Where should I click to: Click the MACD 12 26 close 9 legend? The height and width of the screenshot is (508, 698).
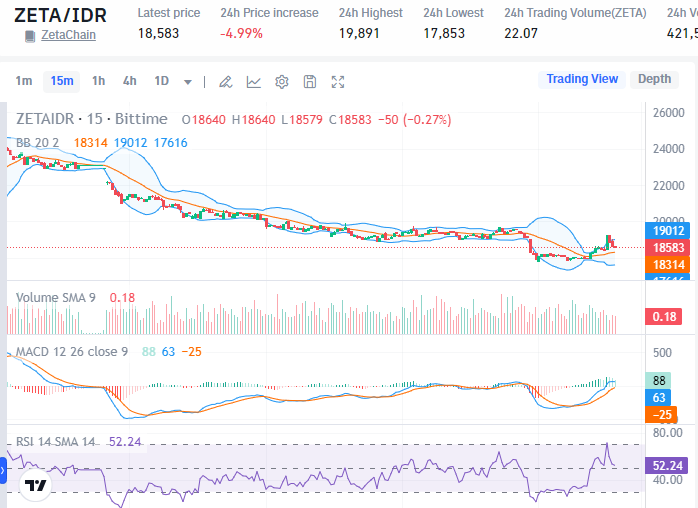72,352
